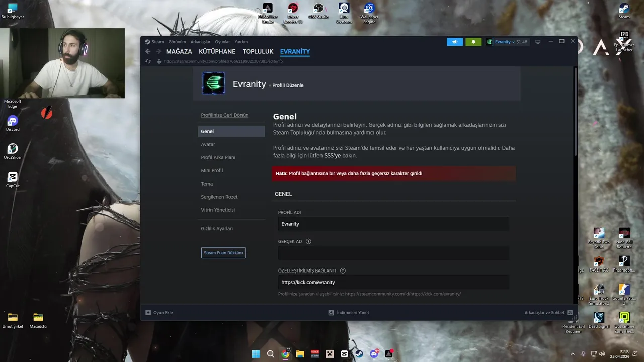This screenshot has width=644, height=362.
Task: Open PRISM Live Studio desktop shortcut
Action: [x=268, y=13]
